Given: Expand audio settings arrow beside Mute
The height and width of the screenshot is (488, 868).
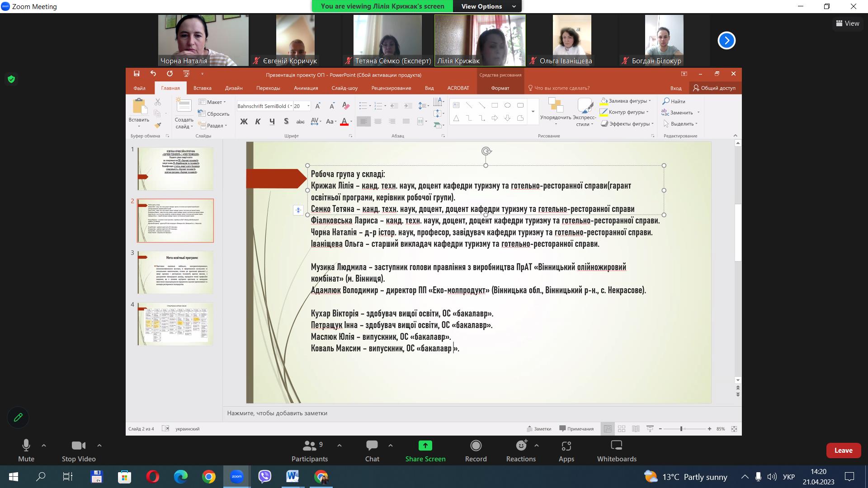Looking at the screenshot, I should (44, 446).
